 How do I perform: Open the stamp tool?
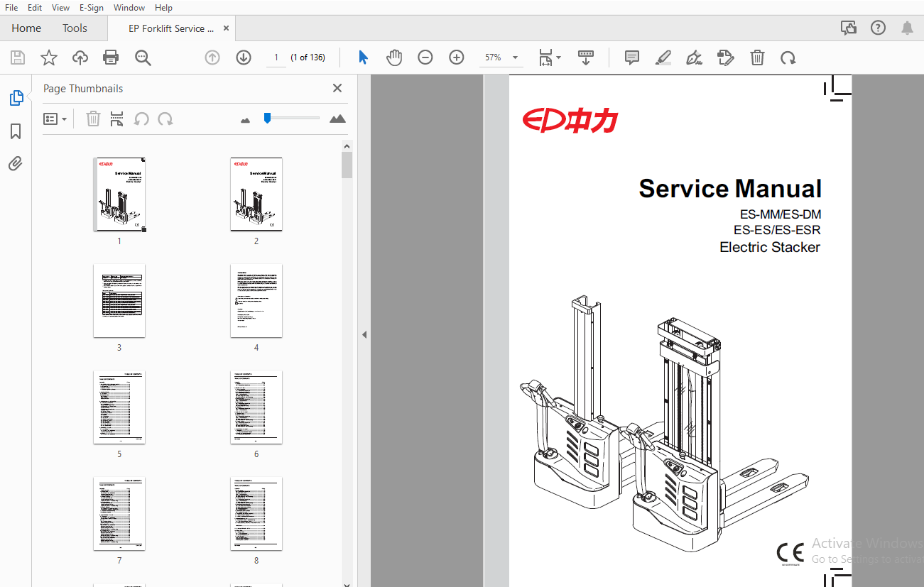[726, 57]
